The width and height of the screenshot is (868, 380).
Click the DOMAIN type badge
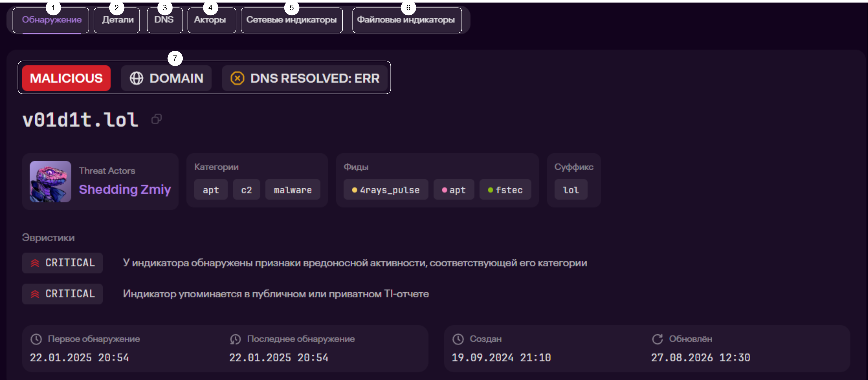166,78
